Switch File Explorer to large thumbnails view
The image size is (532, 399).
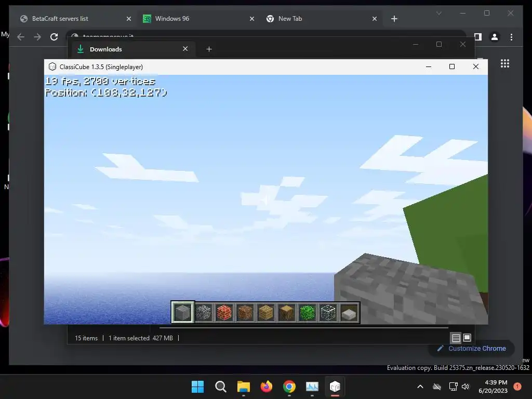pyautogui.click(x=467, y=338)
